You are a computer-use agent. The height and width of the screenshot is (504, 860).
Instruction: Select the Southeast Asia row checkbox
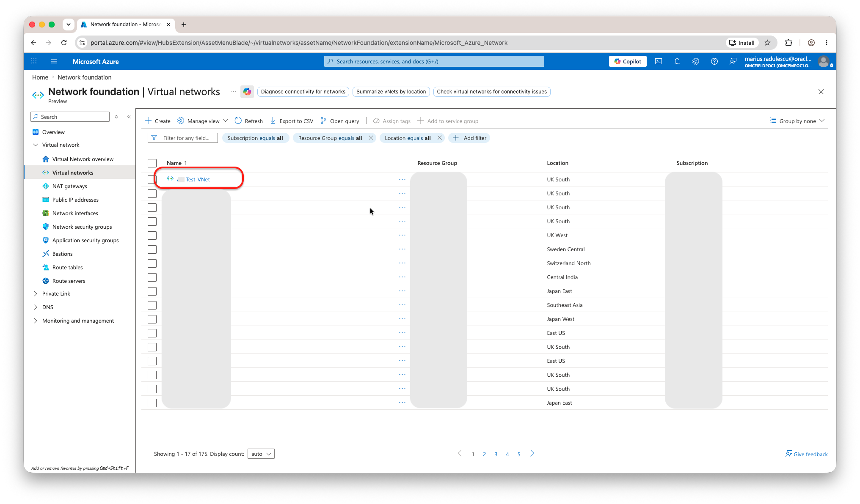152,305
